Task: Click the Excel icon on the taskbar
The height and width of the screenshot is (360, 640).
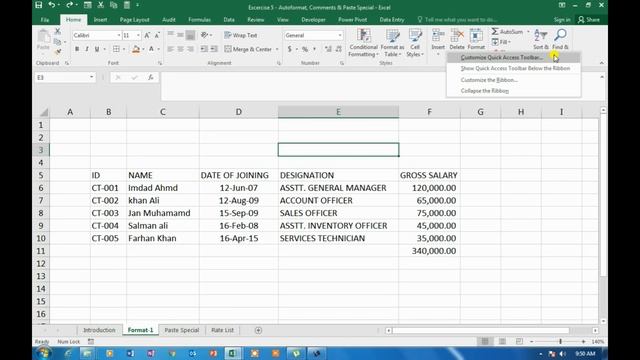Action: [232, 353]
